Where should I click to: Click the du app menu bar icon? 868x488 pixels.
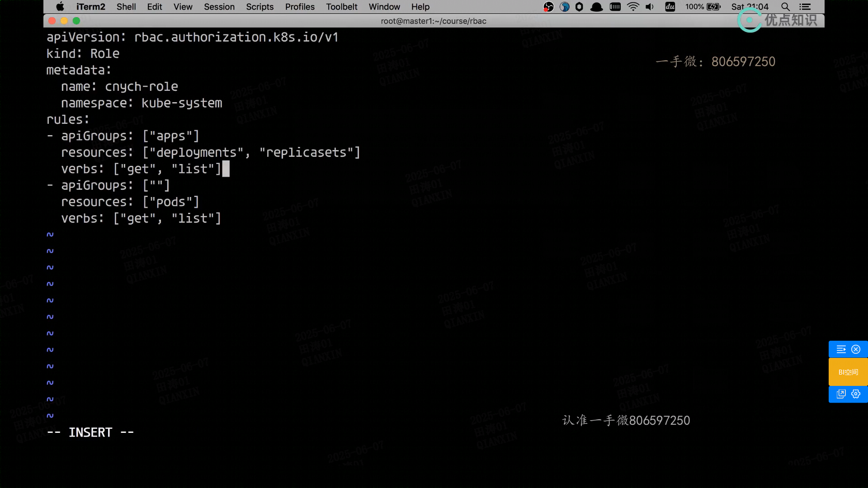point(670,7)
